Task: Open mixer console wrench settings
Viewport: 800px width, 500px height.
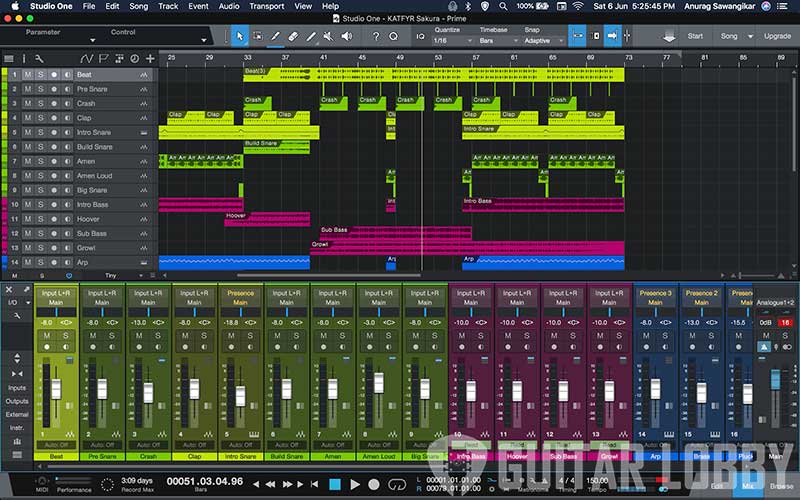Action: [x=17, y=316]
